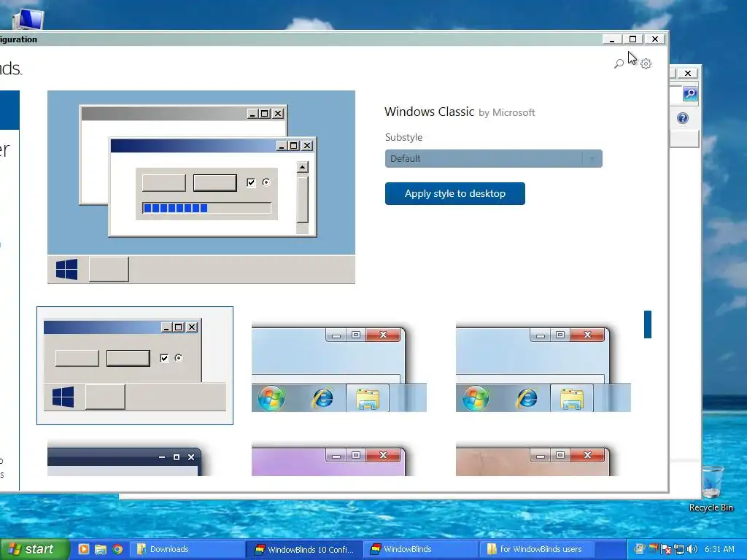This screenshot has height=560, width=747.
Task: Click the search button in the background window
Action: point(690,93)
